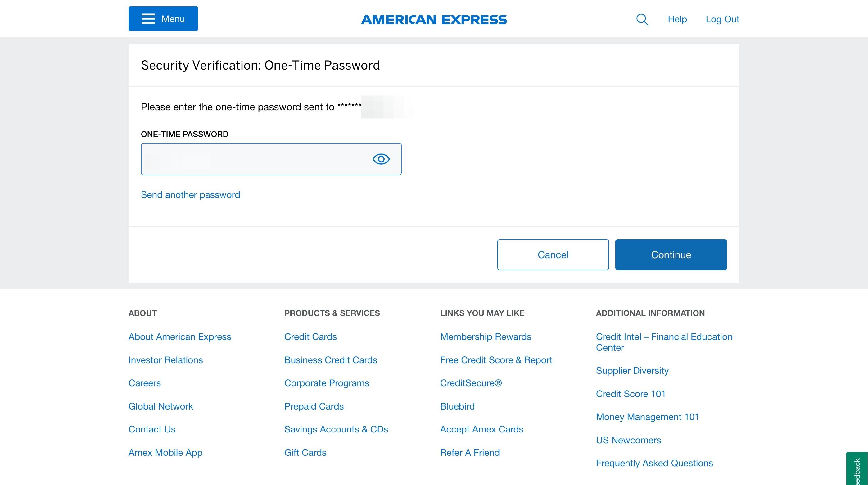The height and width of the screenshot is (485, 868).
Task: Visit Membership Rewards footer link
Action: [x=485, y=336]
